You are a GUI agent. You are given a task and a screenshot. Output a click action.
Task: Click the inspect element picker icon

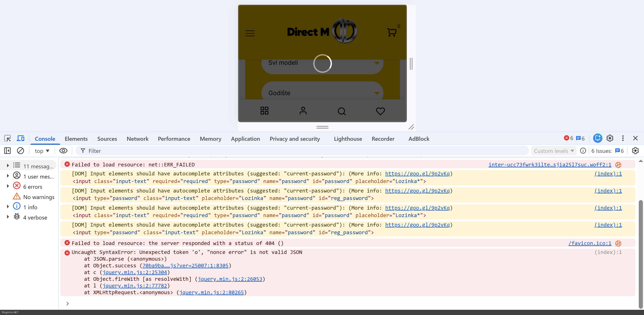(x=7, y=138)
